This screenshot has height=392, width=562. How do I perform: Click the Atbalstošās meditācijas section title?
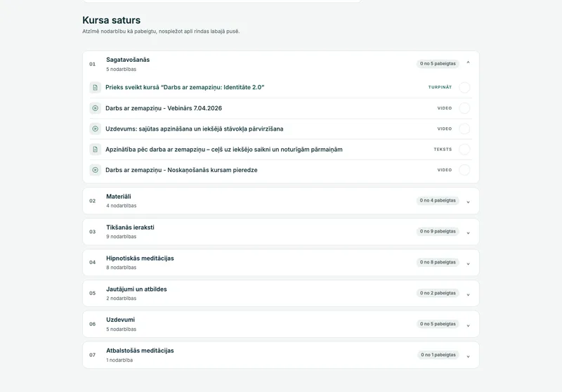click(140, 351)
